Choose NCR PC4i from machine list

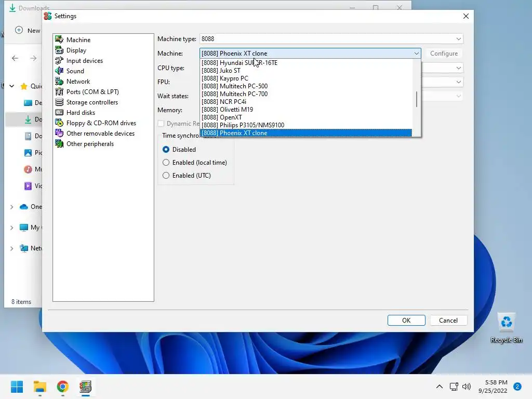click(x=306, y=102)
